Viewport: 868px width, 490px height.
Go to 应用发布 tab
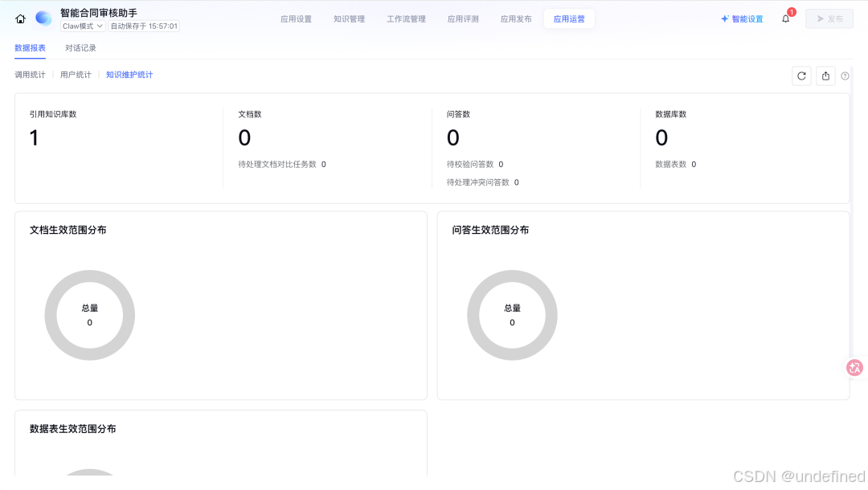pos(516,18)
